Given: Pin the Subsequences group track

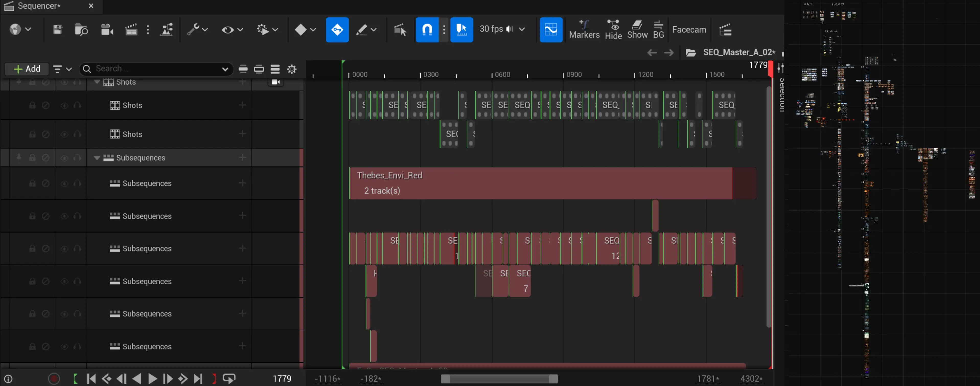Looking at the screenshot, I should pos(19,158).
